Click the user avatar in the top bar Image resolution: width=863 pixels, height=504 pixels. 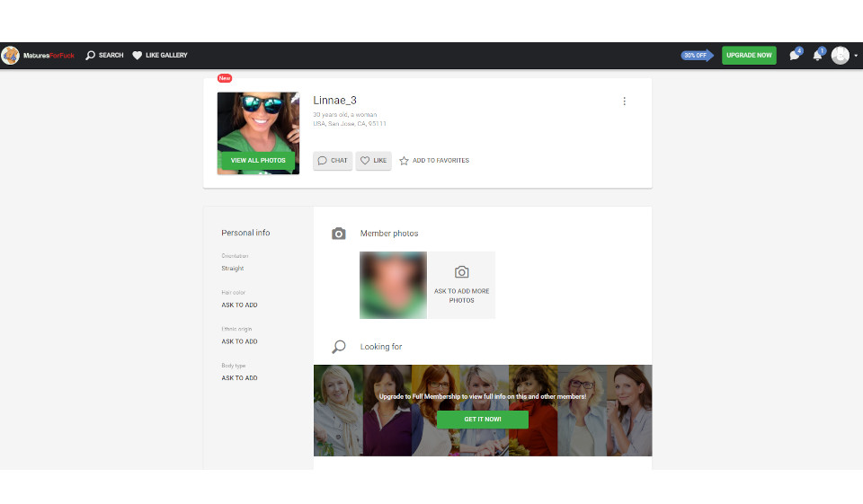pos(840,56)
